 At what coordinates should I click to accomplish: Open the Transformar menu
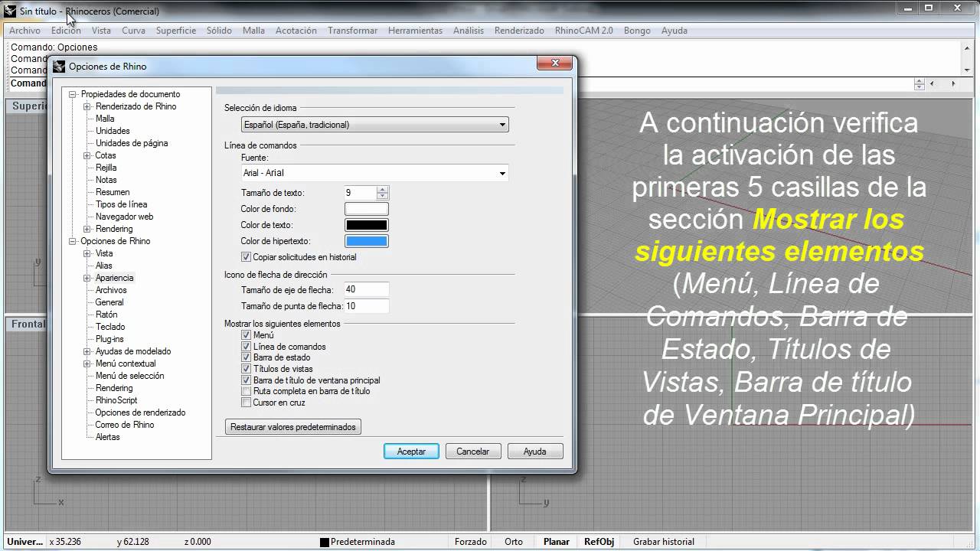coord(352,31)
